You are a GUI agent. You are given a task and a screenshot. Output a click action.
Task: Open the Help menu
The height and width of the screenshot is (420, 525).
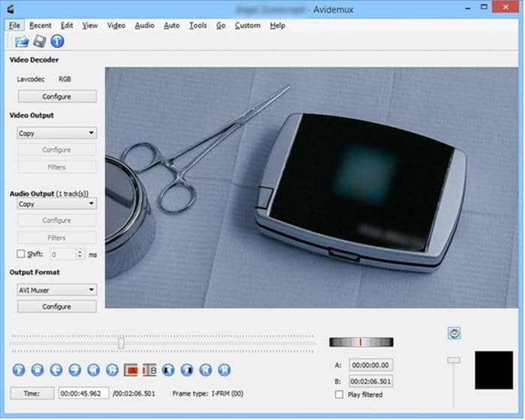coord(277,25)
